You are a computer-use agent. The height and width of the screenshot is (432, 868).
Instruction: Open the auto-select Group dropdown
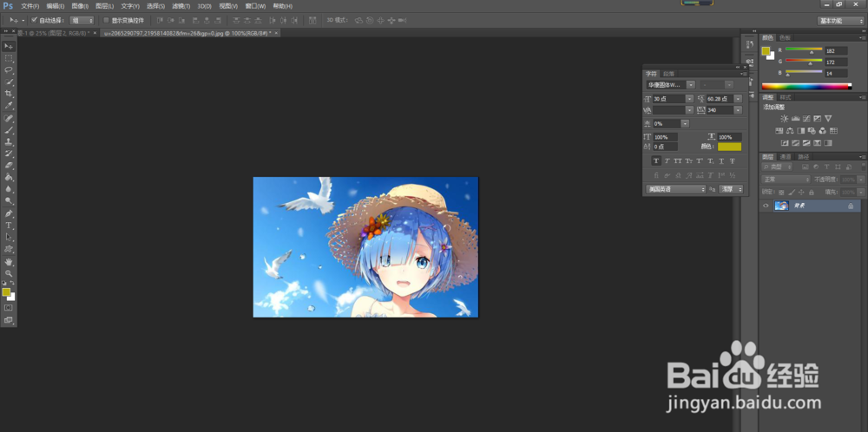coord(82,21)
